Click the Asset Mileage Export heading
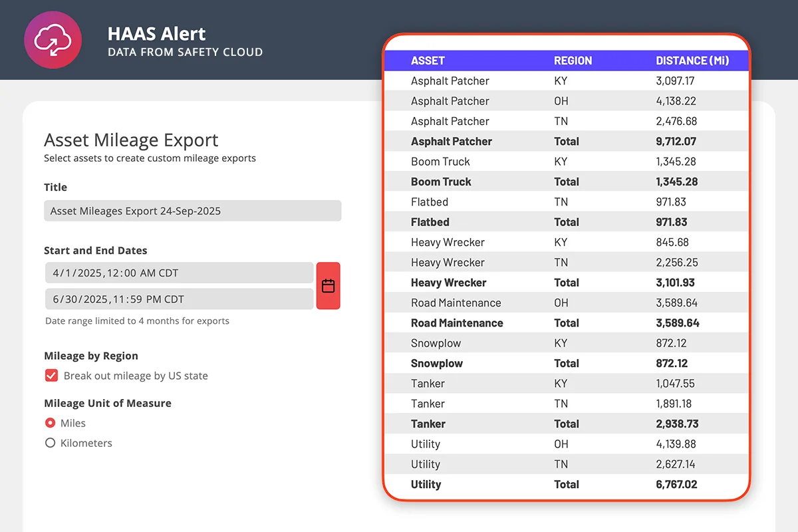Image resolution: width=798 pixels, height=532 pixels. click(x=130, y=140)
